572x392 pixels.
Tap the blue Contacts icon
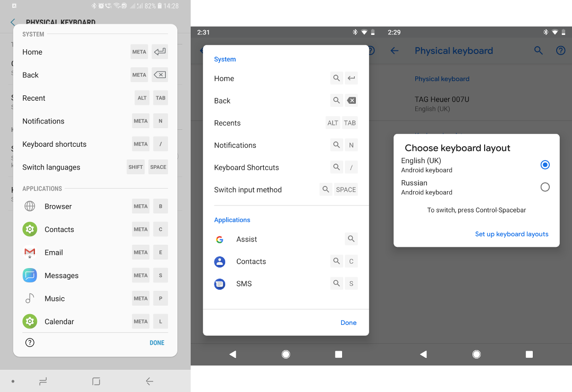point(220,262)
